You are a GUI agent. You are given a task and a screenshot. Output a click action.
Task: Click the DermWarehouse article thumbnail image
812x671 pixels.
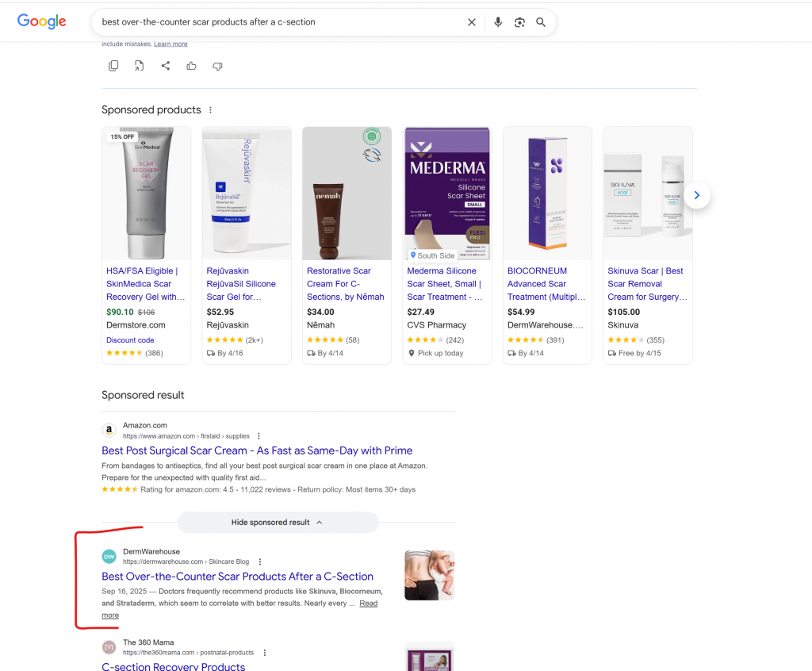[x=429, y=574]
